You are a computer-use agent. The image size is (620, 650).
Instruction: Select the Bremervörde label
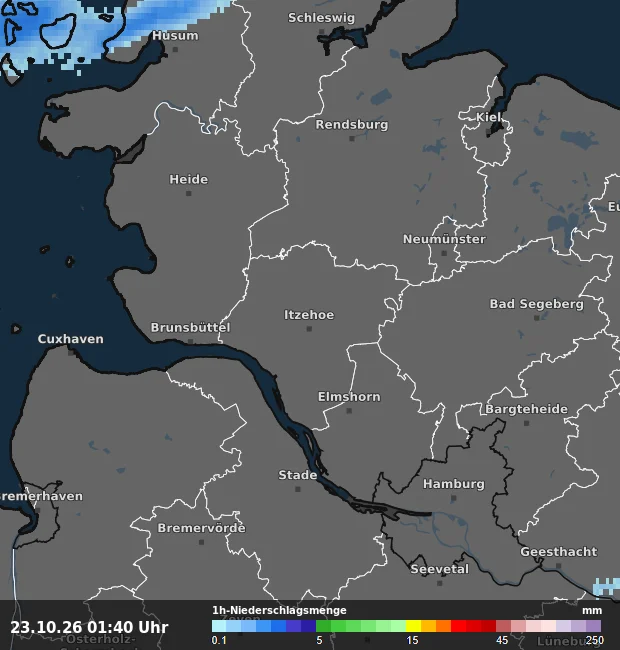coord(201,528)
